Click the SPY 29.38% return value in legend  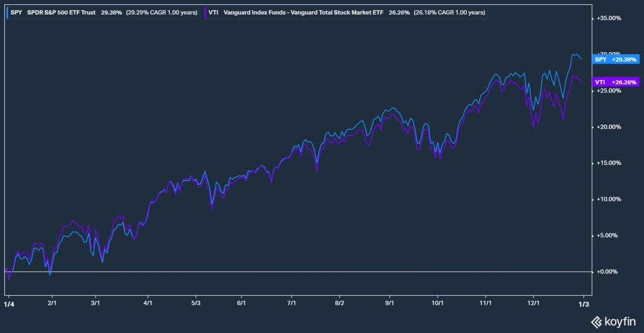[111, 13]
